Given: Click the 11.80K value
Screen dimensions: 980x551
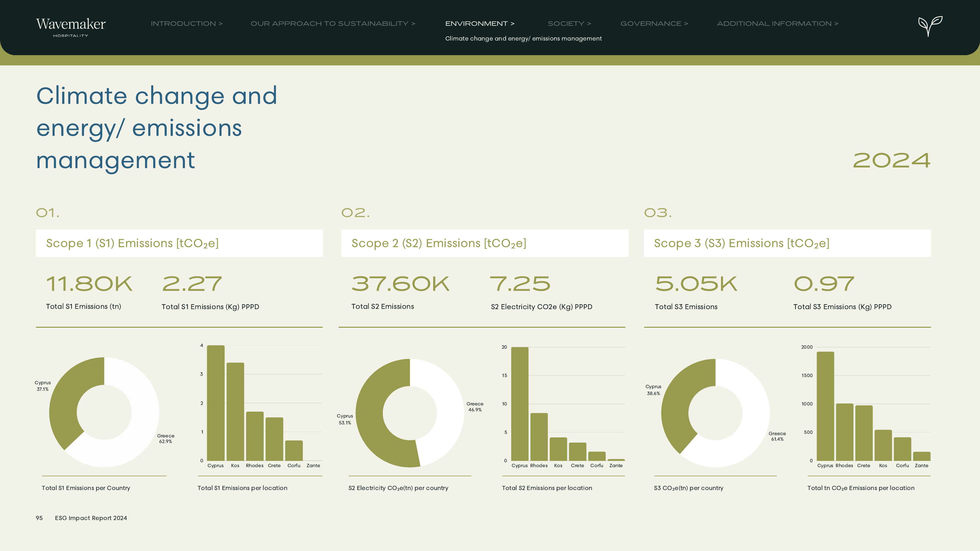Looking at the screenshot, I should [x=89, y=284].
